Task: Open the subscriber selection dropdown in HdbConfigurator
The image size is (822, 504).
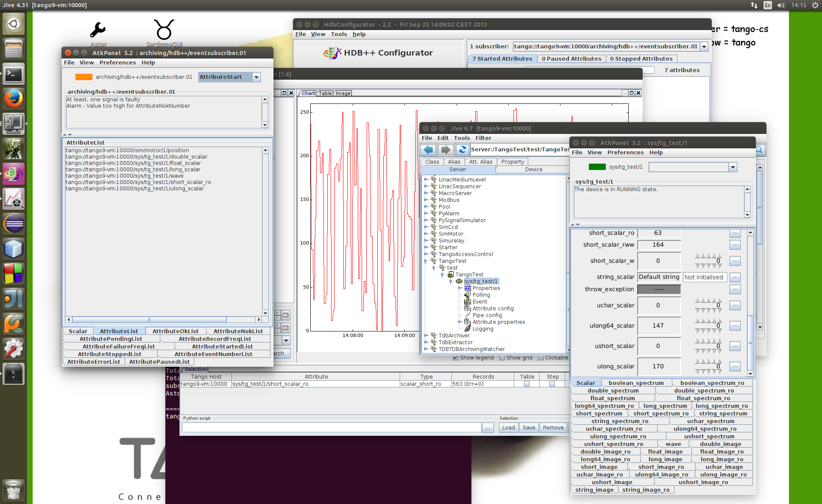Action: (x=704, y=47)
